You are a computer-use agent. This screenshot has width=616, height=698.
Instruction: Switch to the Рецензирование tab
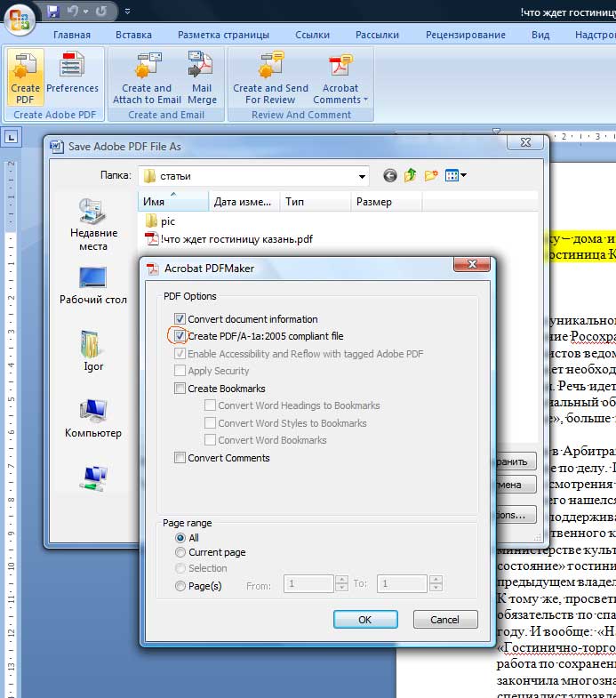(x=466, y=35)
